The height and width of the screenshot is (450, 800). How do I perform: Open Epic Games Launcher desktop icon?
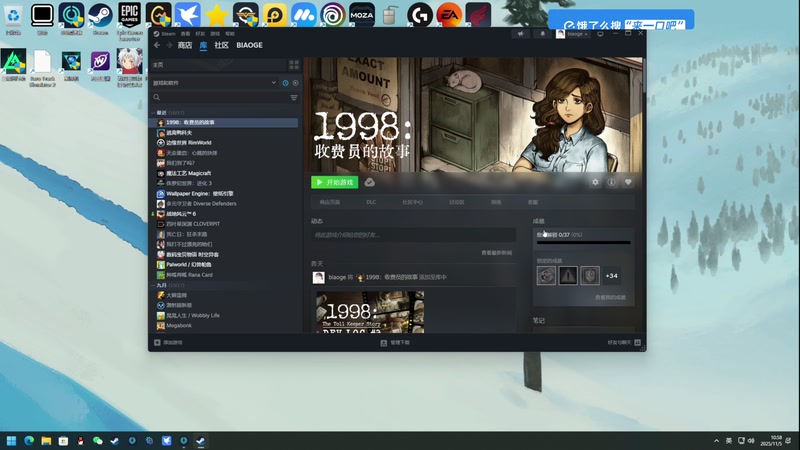[x=130, y=21]
